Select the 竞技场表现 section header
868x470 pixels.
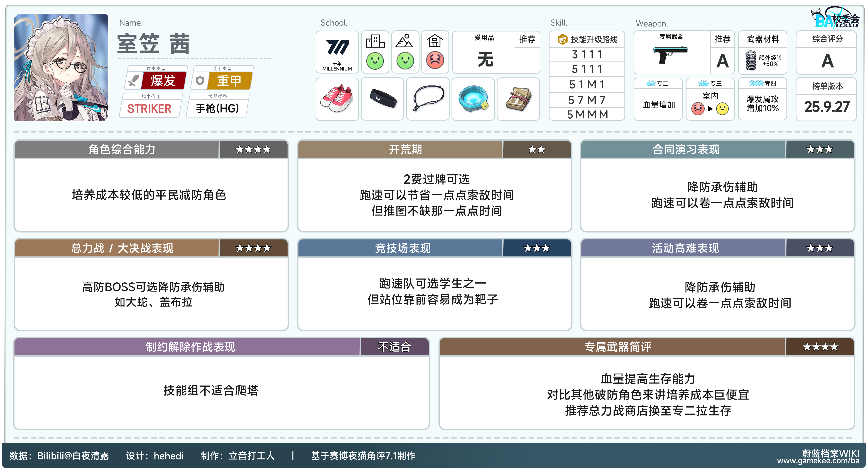(403, 248)
